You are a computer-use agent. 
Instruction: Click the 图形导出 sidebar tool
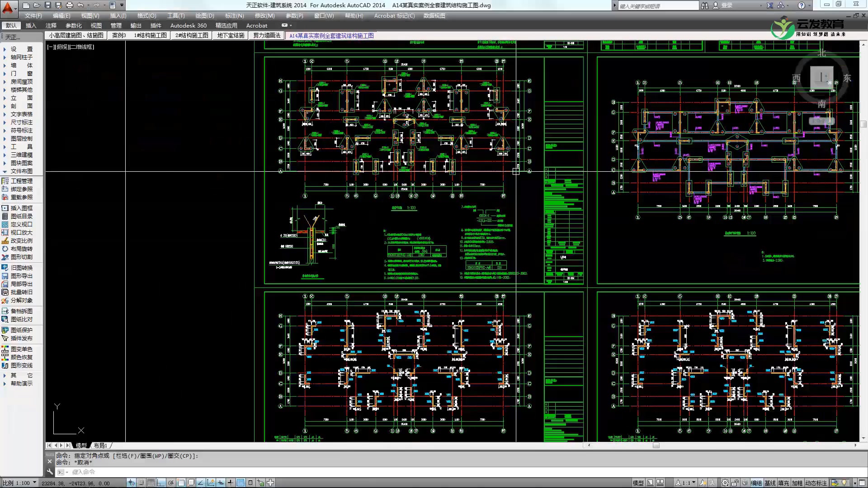[x=21, y=276]
